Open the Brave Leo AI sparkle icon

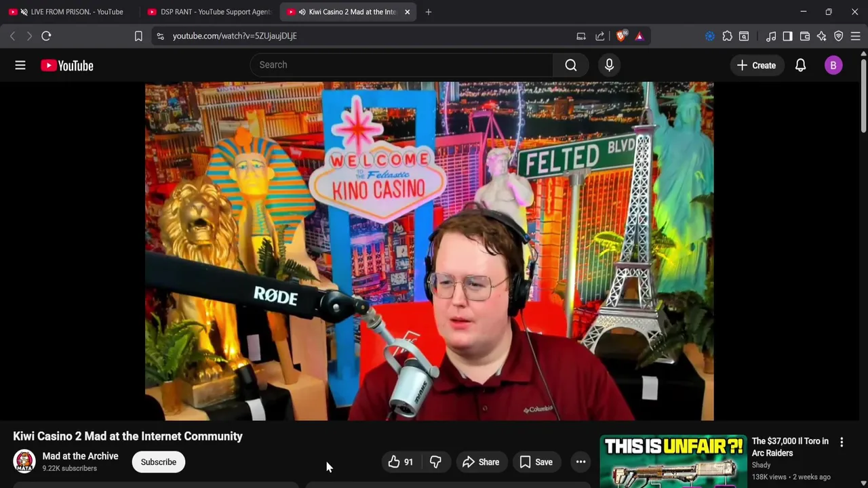click(821, 36)
